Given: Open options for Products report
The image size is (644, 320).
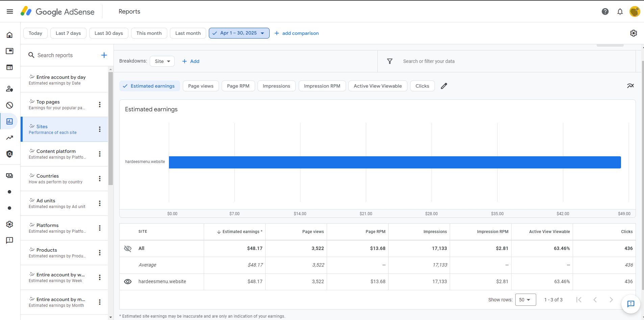Looking at the screenshot, I should pyautogui.click(x=100, y=253).
